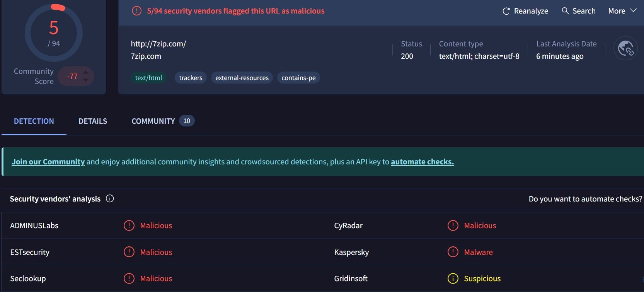Follow the automate checks link in banner
This screenshot has width=644, height=292.
click(x=422, y=162)
